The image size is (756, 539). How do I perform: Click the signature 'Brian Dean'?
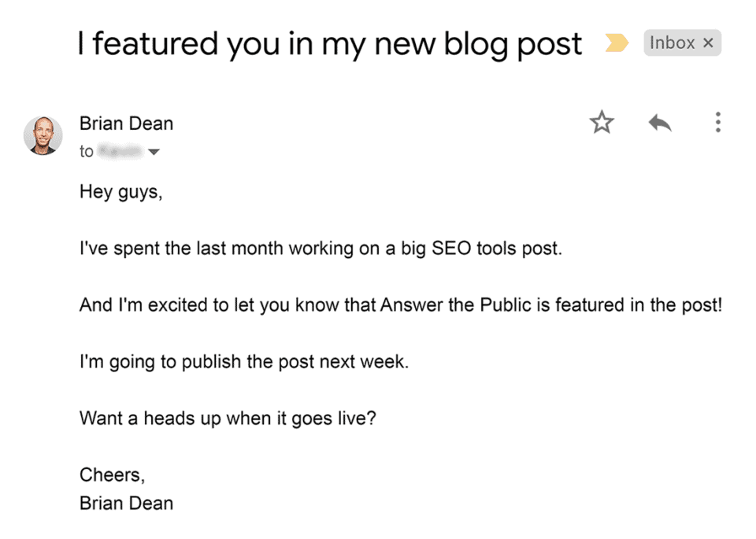pyautogui.click(x=126, y=503)
